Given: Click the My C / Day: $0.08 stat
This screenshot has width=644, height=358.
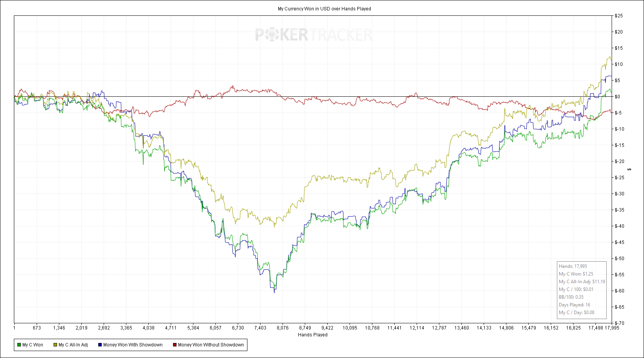Looking at the screenshot, I should pos(577,313).
